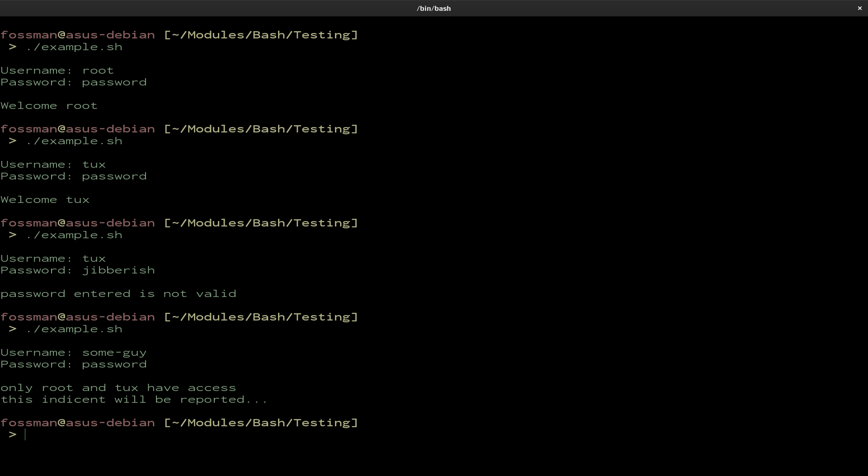This screenshot has height=476, width=868.
Task: Click the "Welcome root" output line
Action: pyautogui.click(x=49, y=106)
